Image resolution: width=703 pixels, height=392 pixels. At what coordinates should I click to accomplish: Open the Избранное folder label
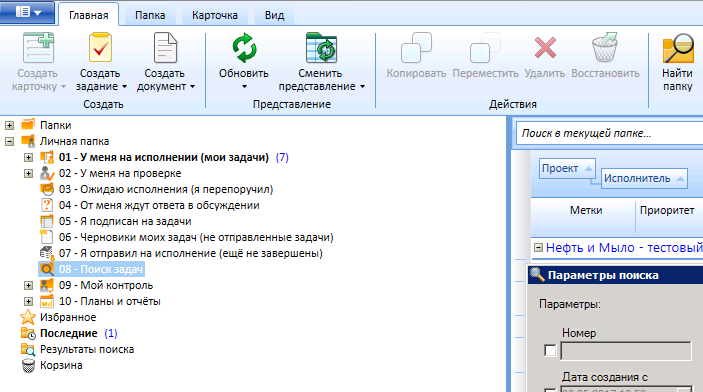(68, 318)
